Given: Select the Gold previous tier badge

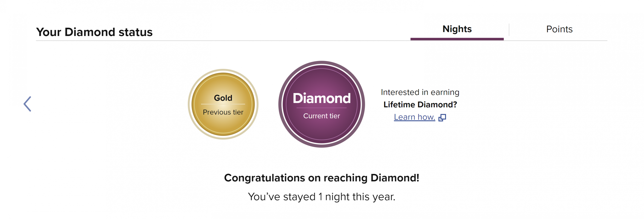Looking at the screenshot, I should click(223, 104).
